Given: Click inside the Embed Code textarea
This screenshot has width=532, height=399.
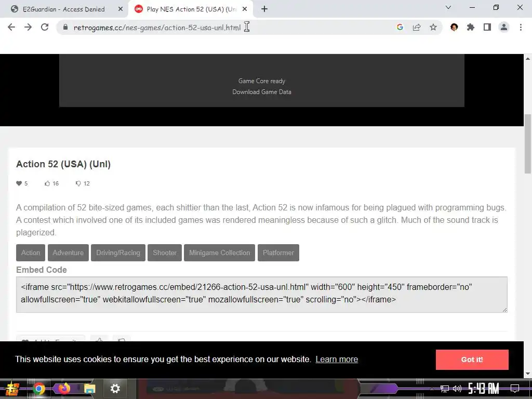Looking at the screenshot, I should click(262, 295).
